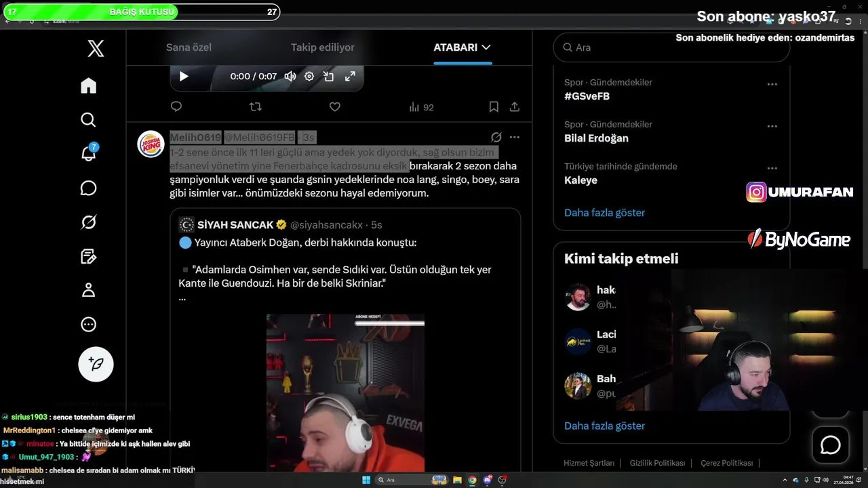Click the X logo in sidebar
868x488 pixels.
[x=96, y=48]
